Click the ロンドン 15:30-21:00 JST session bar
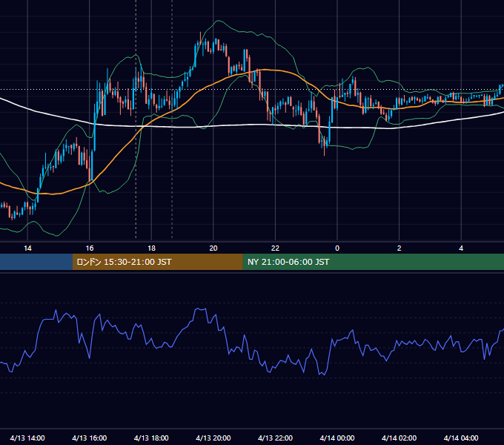This screenshot has height=445, width=504. click(157, 262)
